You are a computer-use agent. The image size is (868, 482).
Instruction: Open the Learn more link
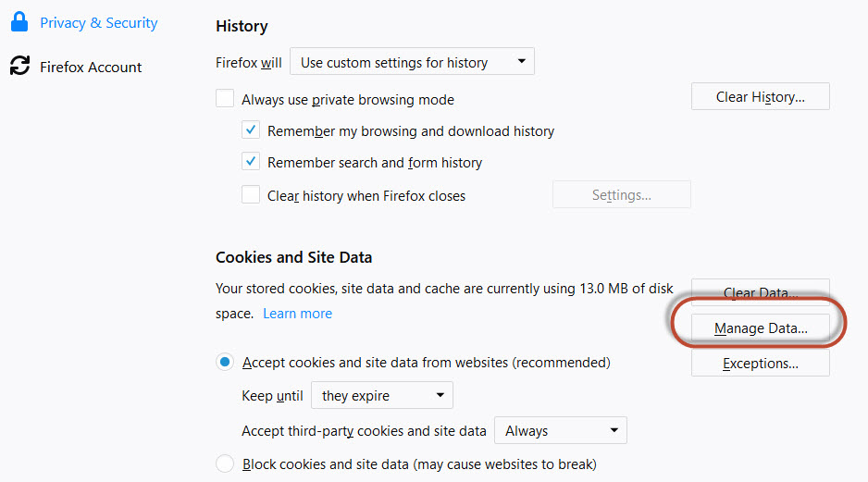point(297,314)
